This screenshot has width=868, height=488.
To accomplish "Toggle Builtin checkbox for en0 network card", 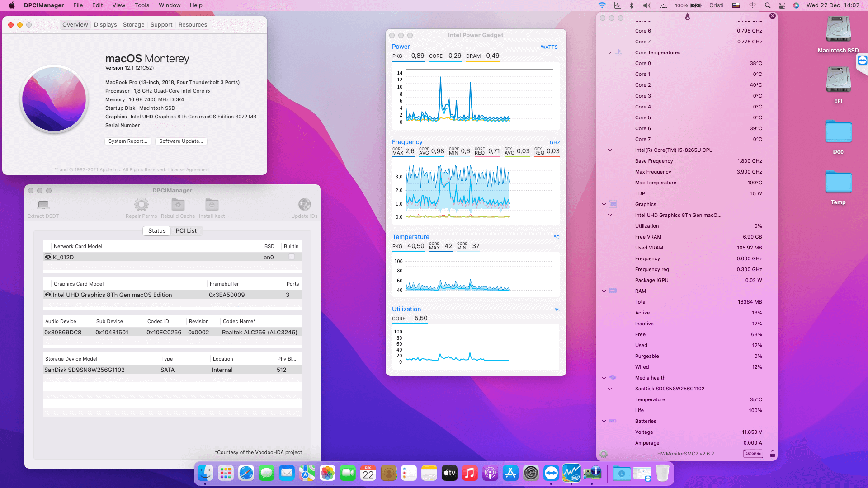I will click(292, 257).
